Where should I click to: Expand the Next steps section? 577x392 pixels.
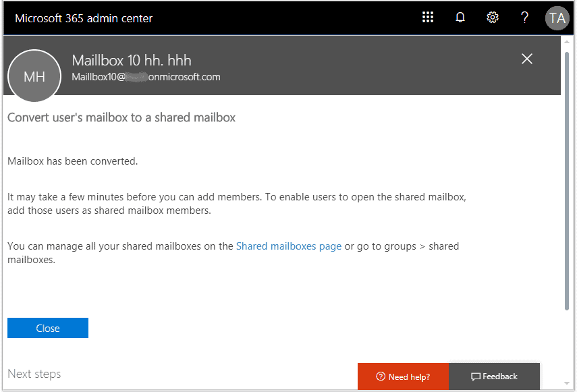coord(34,374)
